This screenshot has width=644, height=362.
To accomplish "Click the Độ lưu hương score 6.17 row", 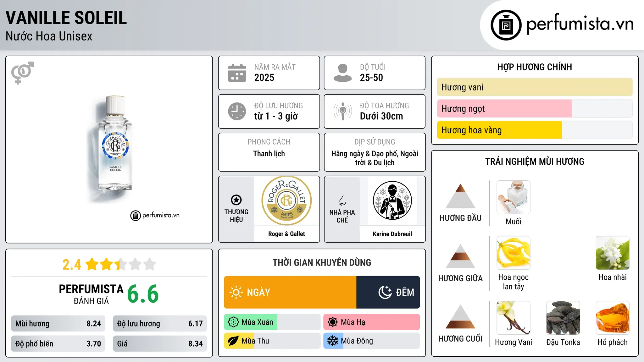I will click(160, 323).
